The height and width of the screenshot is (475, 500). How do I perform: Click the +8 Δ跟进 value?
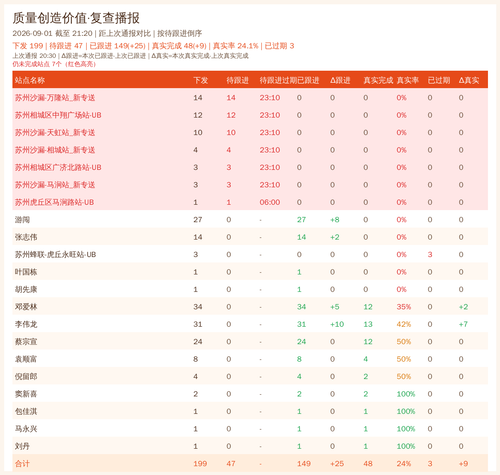[x=335, y=220]
